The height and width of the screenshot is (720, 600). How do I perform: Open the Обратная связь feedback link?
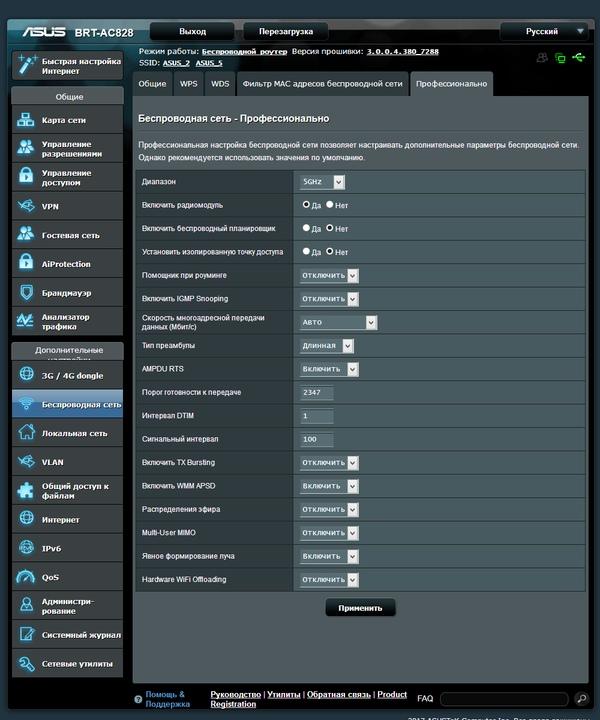tap(339, 694)
